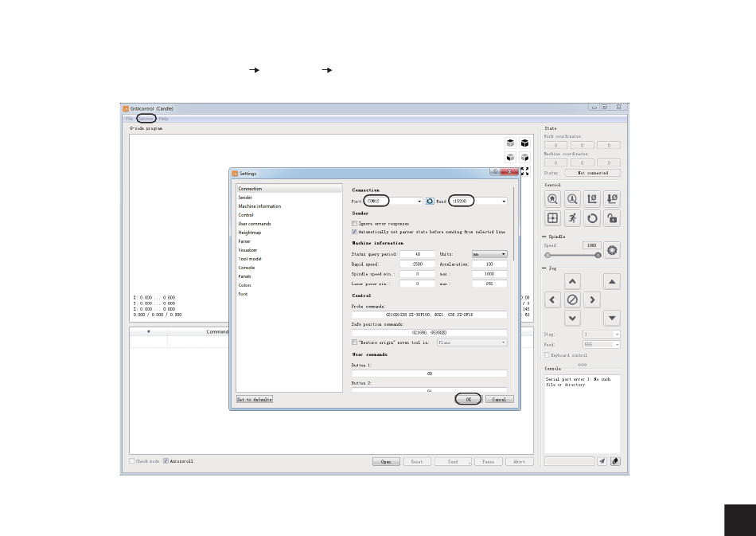The height and width of the screenshot is (536, 756).
Task: Open the Baud dropdown showing 115200
Action: point(478,201)
